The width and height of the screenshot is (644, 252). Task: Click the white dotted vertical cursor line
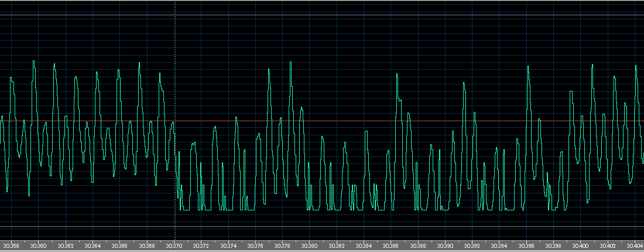(175, 35)
